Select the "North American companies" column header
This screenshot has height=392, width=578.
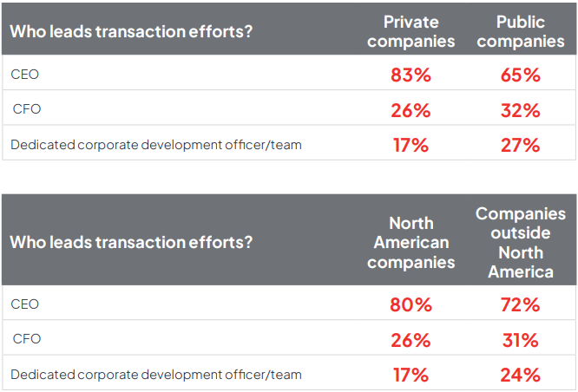[411, 242]
